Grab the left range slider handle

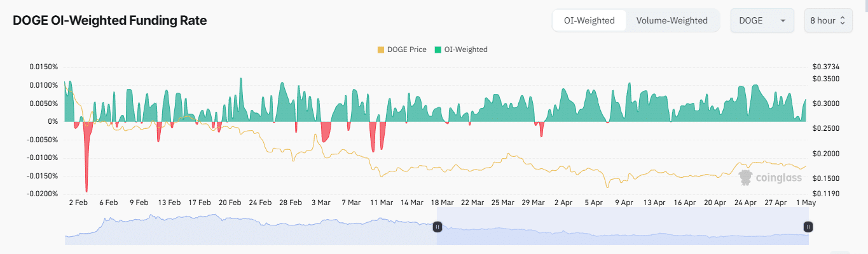[x=437, y=226]
